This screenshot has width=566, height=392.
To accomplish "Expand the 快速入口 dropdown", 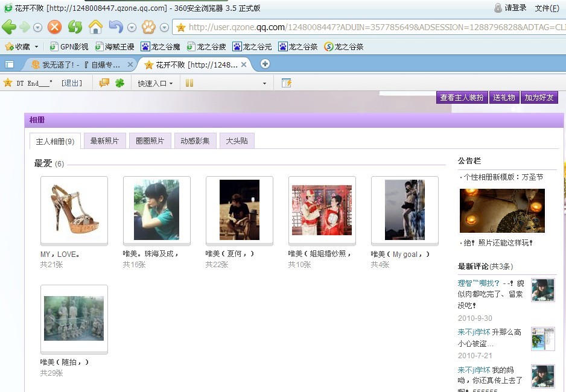I will (155, 83).
